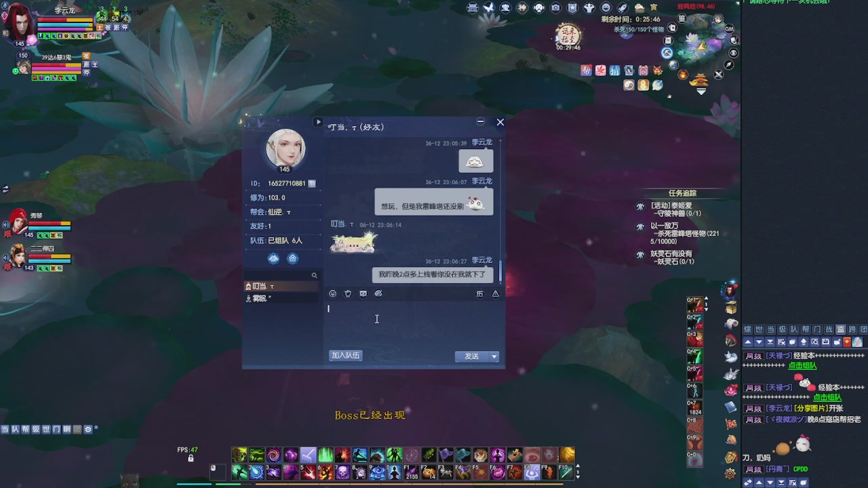Use the C+7 skill slot showing 1824
The image size is (868, 488).
click(694, 408)
